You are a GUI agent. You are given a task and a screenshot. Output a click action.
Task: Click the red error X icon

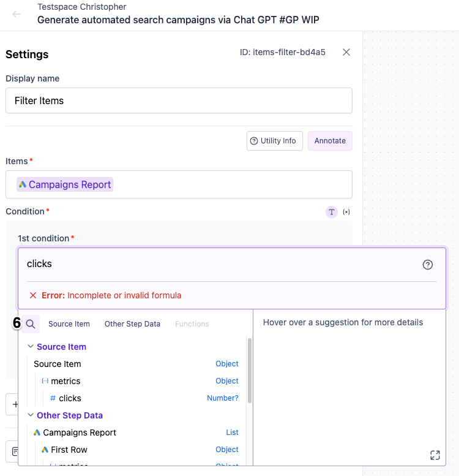pyautogui.click(x=33, y=295)
